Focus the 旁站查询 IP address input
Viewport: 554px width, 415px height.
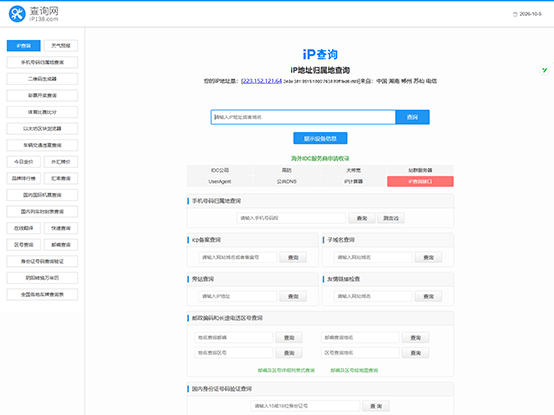pos(238,296)
